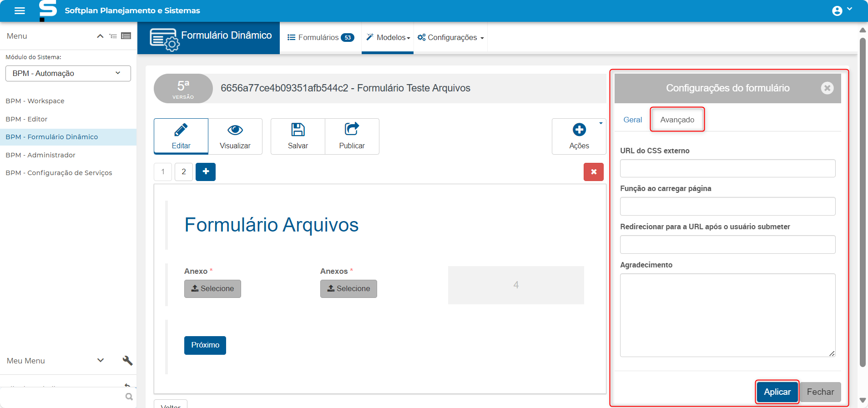Open the Ações plus icon menu

579,131
